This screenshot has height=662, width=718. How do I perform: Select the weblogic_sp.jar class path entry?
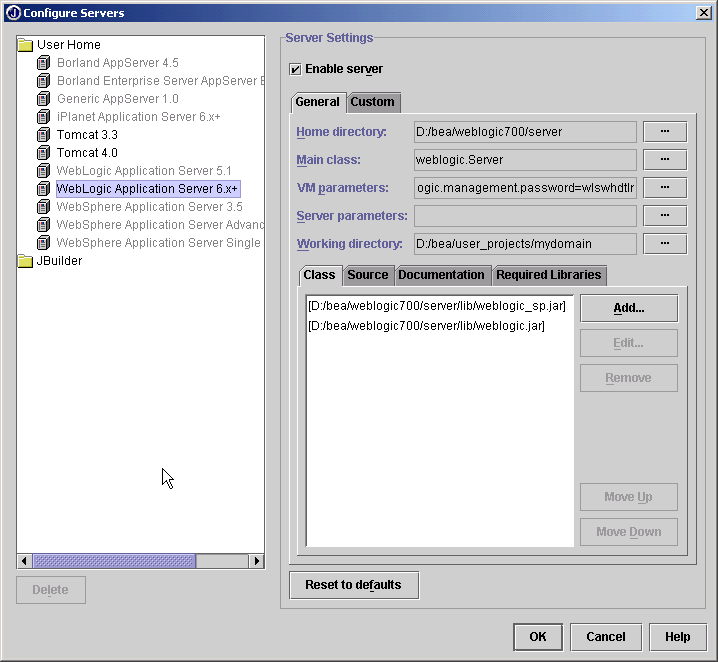(437, 306)
